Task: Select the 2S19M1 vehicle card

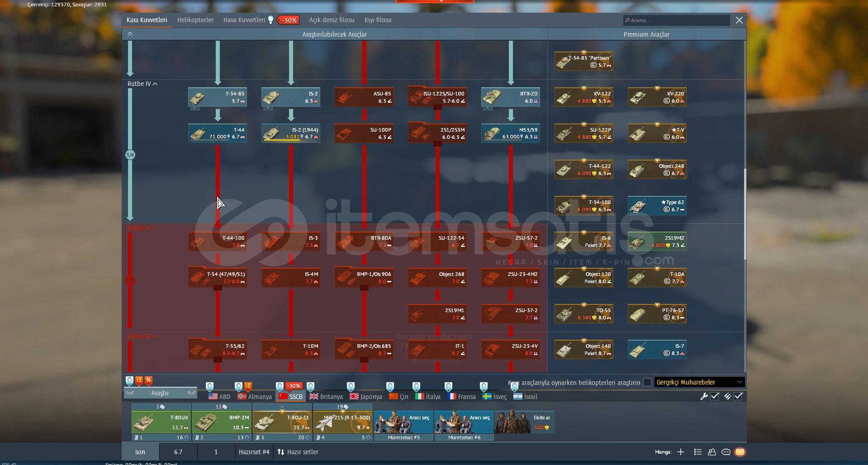Action: [x=437, y=314]
